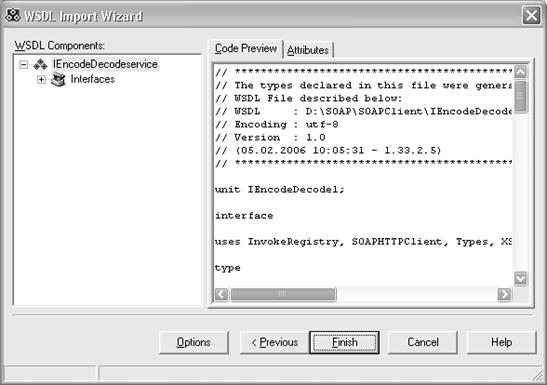
Task: Click the horizontal scroll-right arrow
Action: pos(504,294)
